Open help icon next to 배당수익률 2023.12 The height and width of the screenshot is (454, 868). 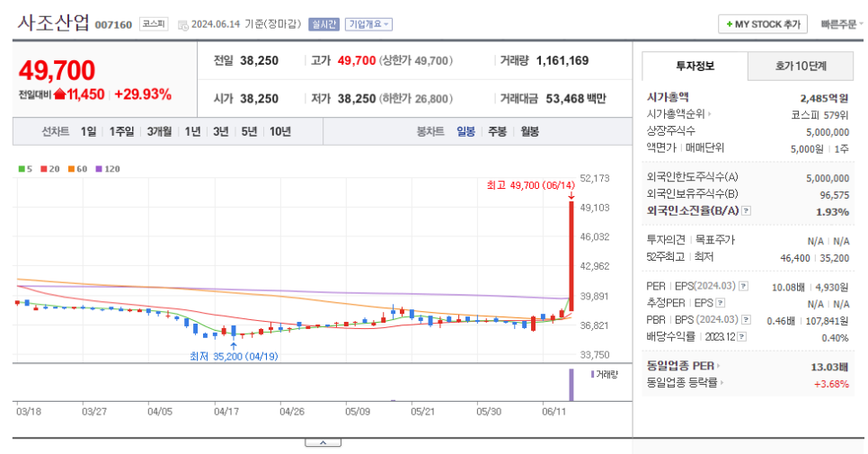pyautogui.click(x=742, y=336)
